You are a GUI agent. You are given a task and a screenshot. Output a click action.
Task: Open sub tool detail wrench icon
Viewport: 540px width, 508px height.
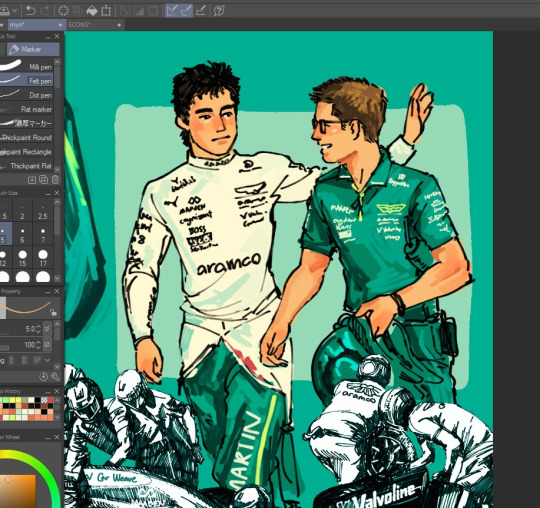[x=55, y=376]
